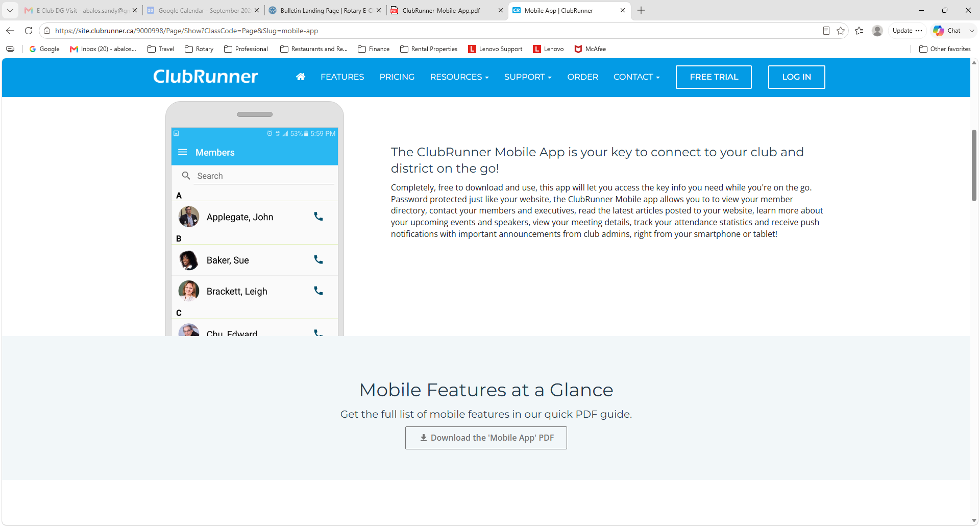Image resolution: width=980 pixels, height=527 pixels.
Task: Open the browser profile avatar
Action: pyautogui.click(x=877, y=31)
